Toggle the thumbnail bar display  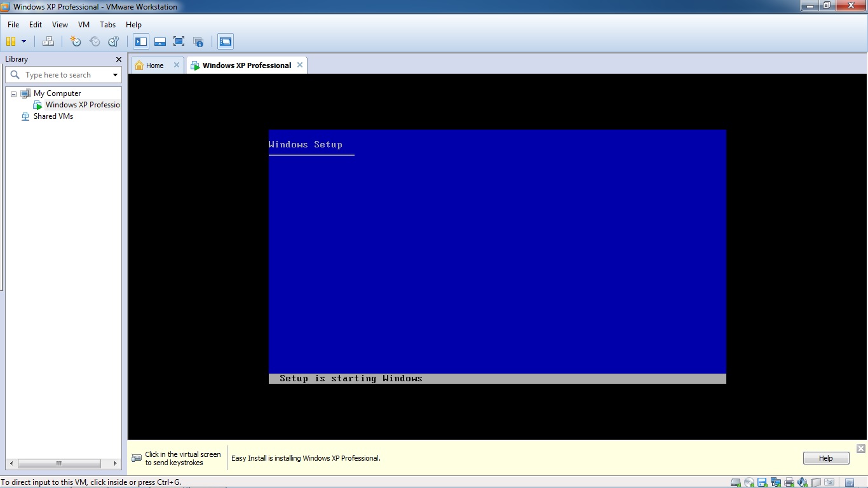[159, 41]
